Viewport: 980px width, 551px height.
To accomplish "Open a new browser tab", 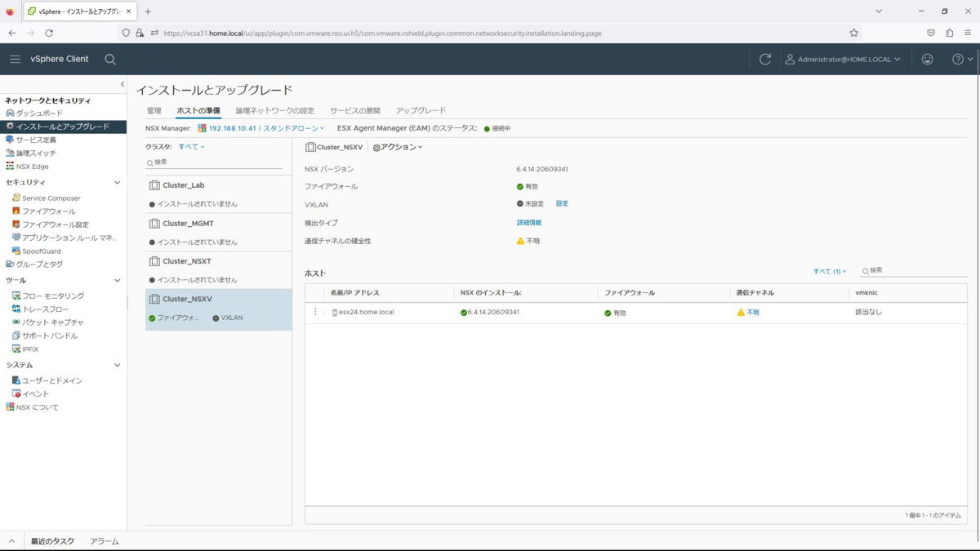I will click(148, 11).
